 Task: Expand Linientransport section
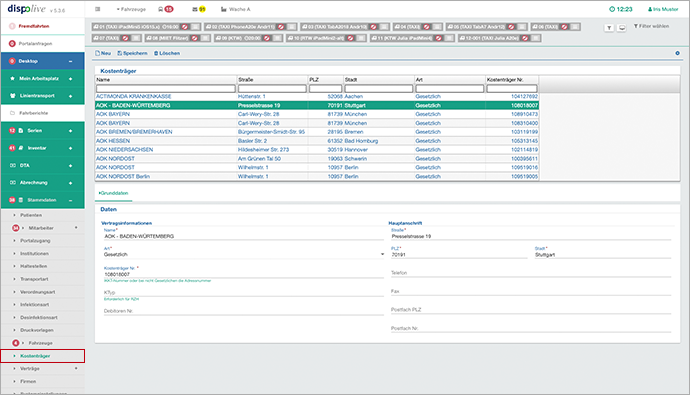coord(70,96)
